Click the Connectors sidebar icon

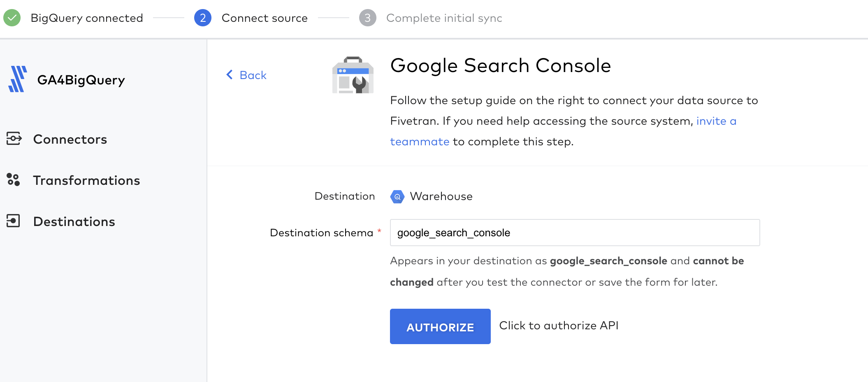[x=14, y=139]
